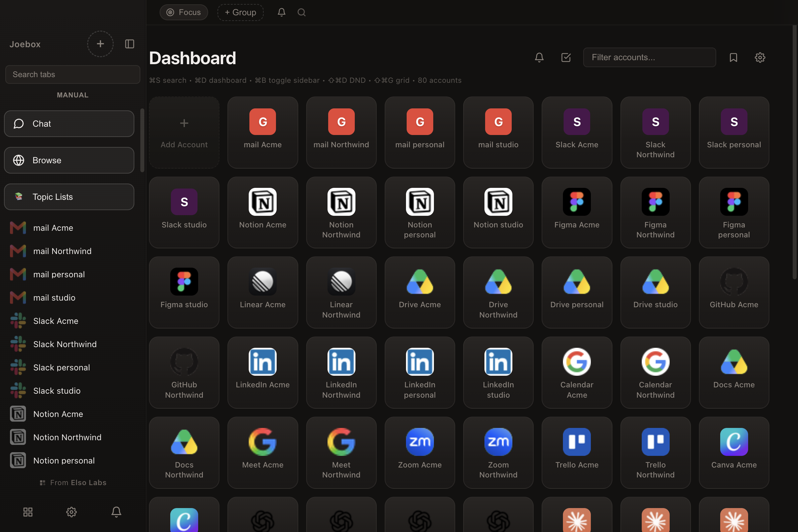Click the bookmark icon in Dashboard header
The width and height of the screenshot is (798, 532).
[x=733, y=57]
